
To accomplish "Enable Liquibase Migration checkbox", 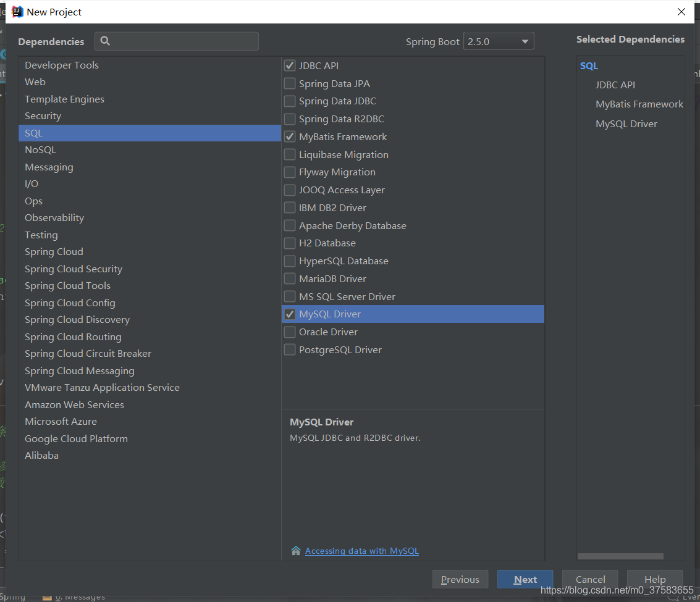I will (290, 154).
